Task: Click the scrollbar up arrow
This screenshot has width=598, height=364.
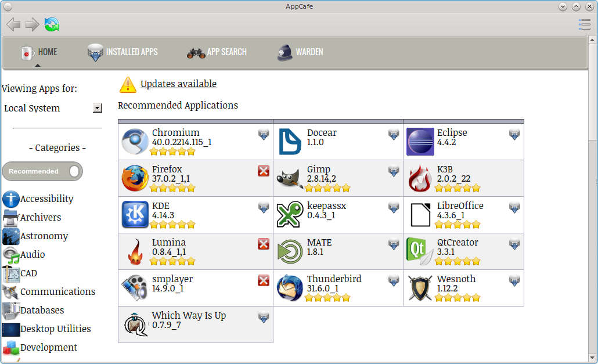Action: tap(592, 40)
